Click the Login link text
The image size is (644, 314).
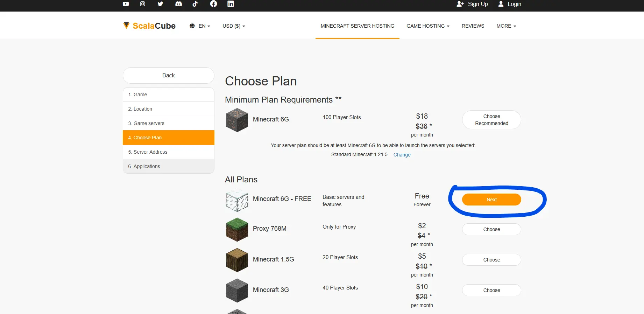(x=514, y=4)
